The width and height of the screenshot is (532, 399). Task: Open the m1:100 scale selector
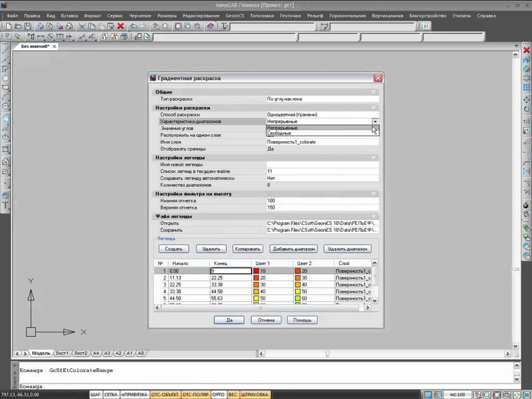click(x=457, y=395)
